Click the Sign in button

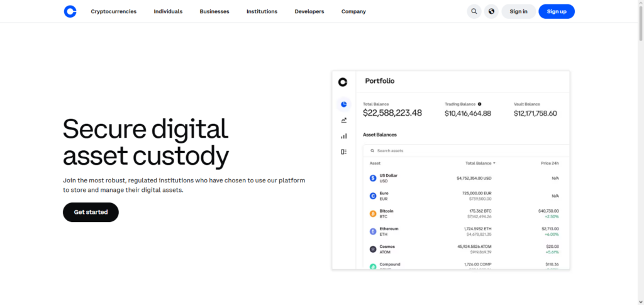(518, 11)
